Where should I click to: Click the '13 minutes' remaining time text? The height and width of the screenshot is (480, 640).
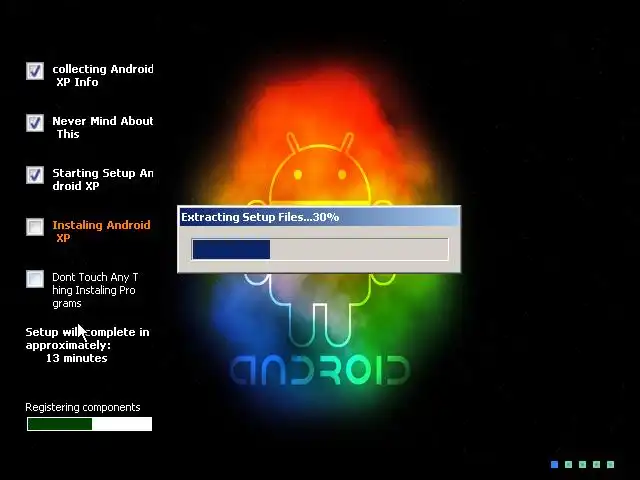tap(77, 358)
